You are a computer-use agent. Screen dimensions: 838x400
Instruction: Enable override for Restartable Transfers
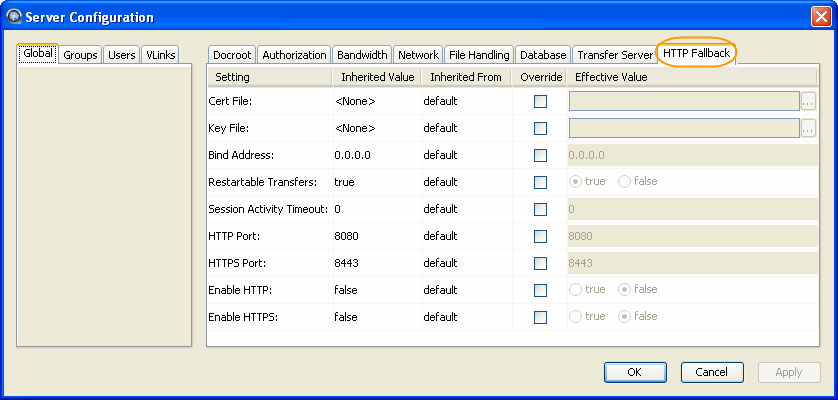click(540, 182)
